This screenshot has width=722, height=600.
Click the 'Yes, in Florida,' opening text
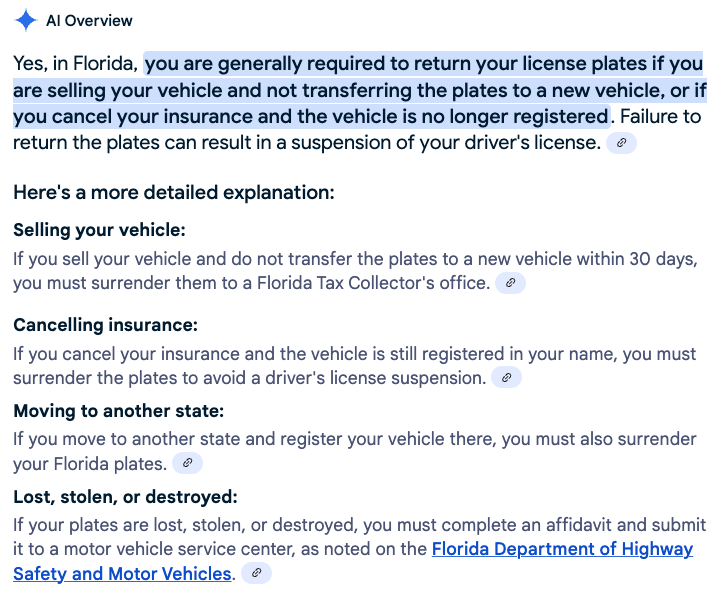tap(75, 64)
